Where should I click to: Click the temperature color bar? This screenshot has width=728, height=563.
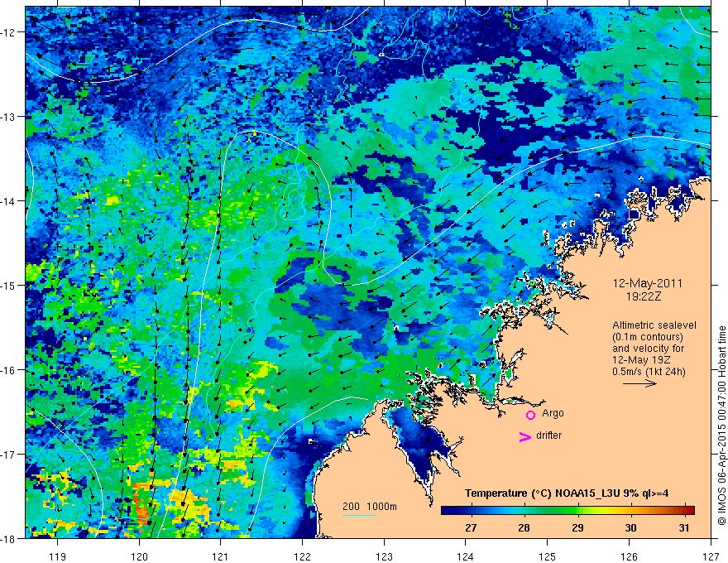(x=568, y=511)
